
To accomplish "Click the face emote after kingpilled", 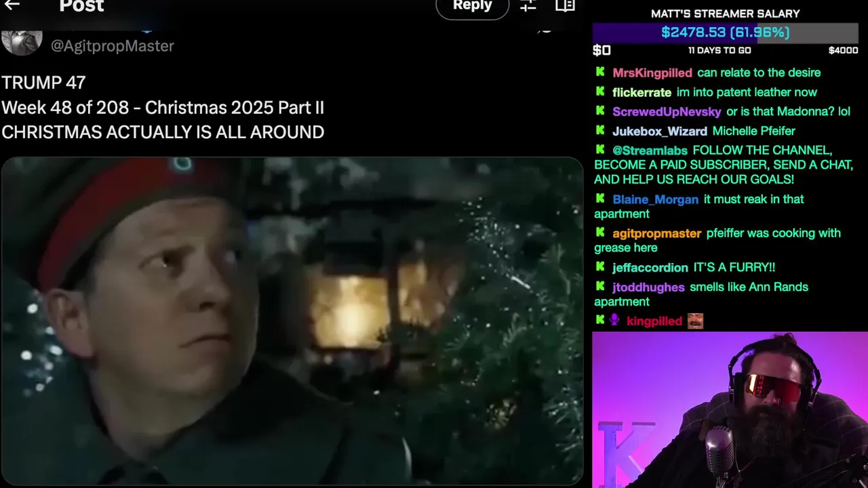I will (x=695, y=321).
